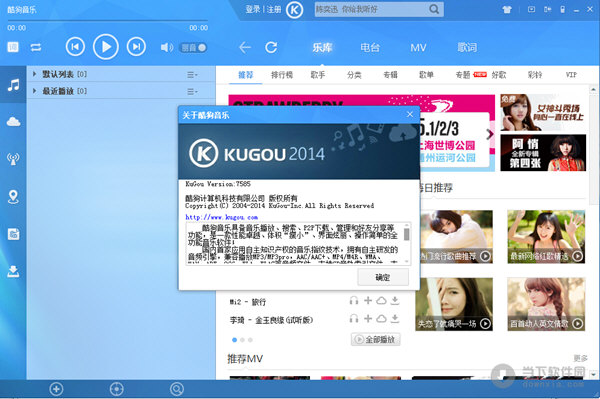Close the 关于酷狗音乐 dialog

pos(410,114)
